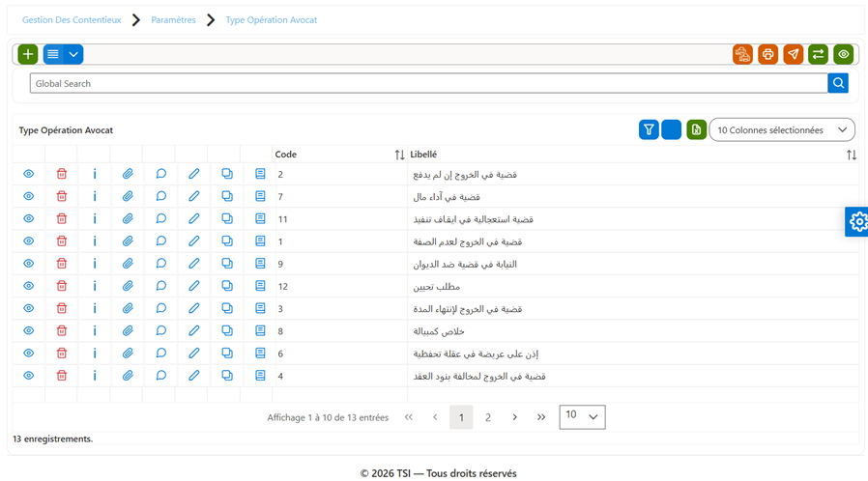View the code 9 row via eye icon
The height and width of the screenshot is (481, 868).
29,264
